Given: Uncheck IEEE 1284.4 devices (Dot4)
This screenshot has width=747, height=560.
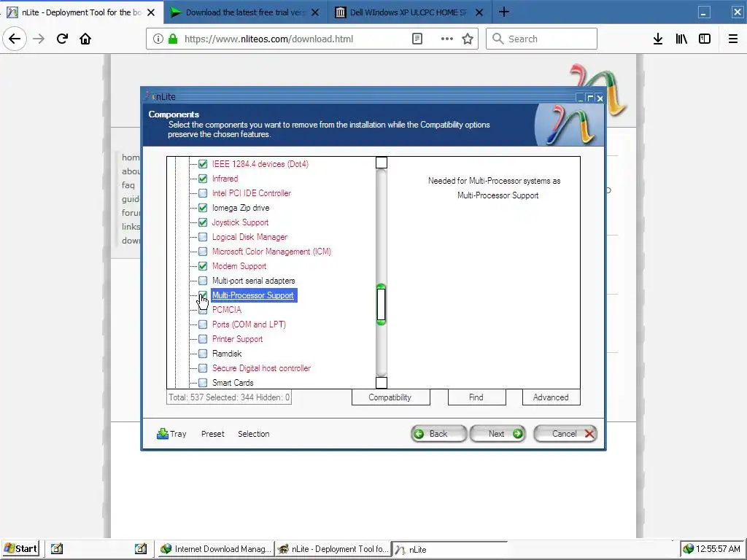Looking at the screenshot, I should pos(203,164).
